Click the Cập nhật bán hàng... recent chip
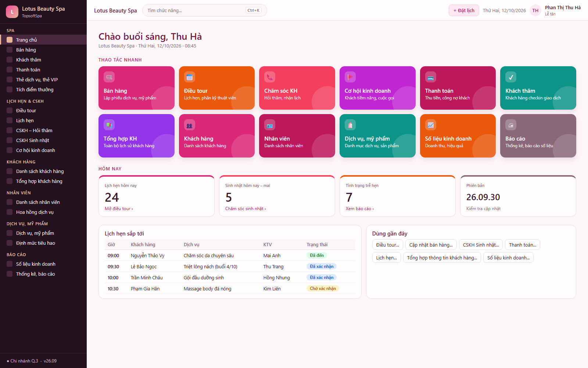Screen dimensions: 588x368 (x=431, y=245)
